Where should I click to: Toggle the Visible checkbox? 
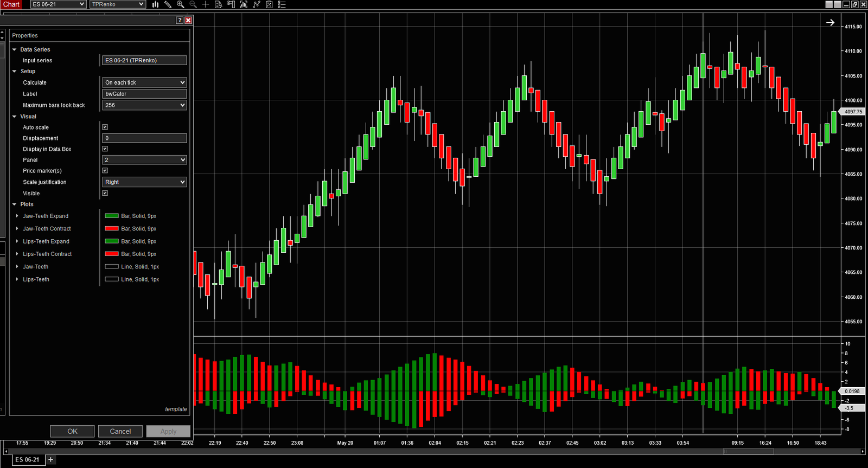105,194
